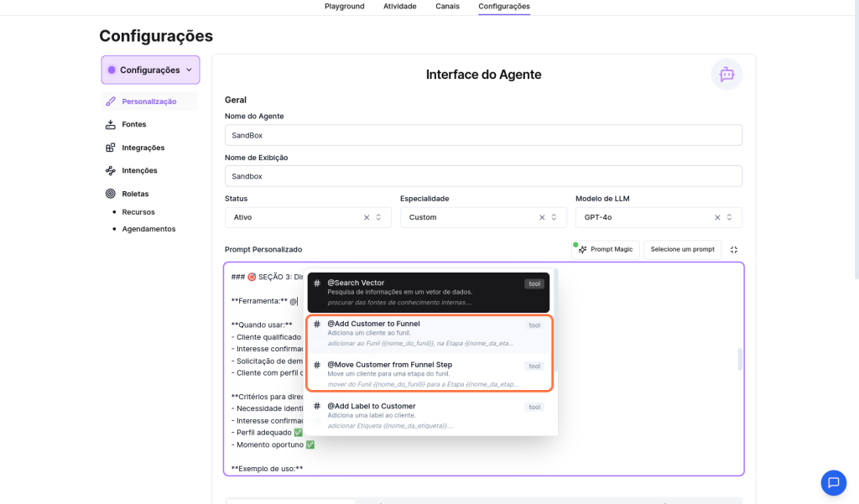Clear the Status field with X icon

point(367,217)
